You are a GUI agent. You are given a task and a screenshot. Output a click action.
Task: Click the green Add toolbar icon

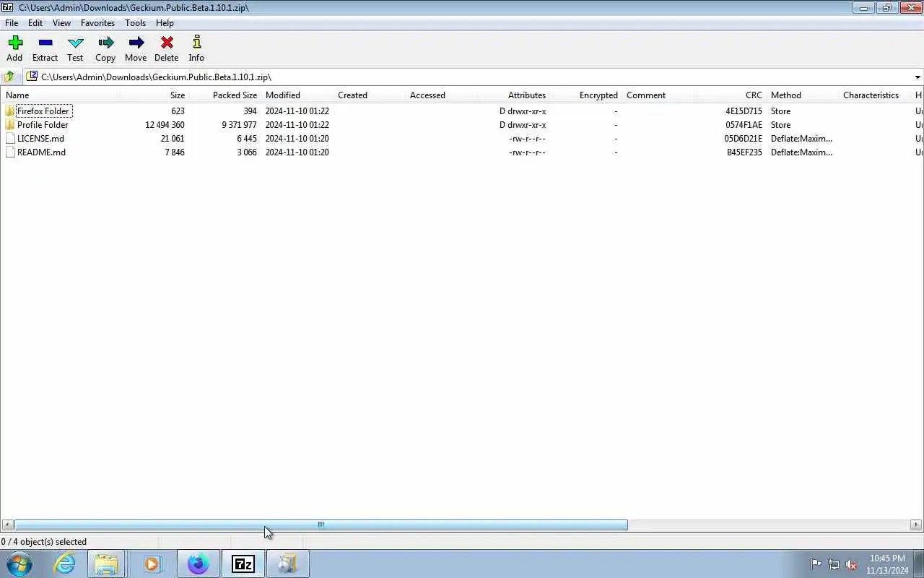[15, 43]
